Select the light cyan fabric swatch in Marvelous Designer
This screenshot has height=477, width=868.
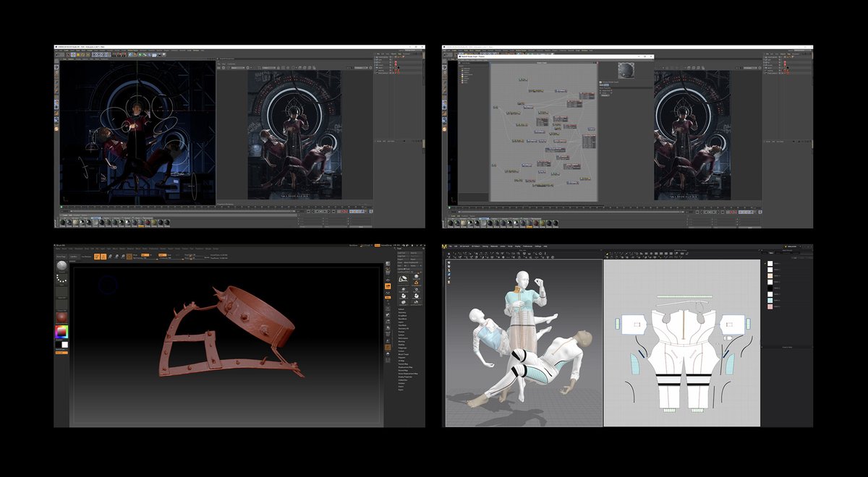[x=770, y=301]
